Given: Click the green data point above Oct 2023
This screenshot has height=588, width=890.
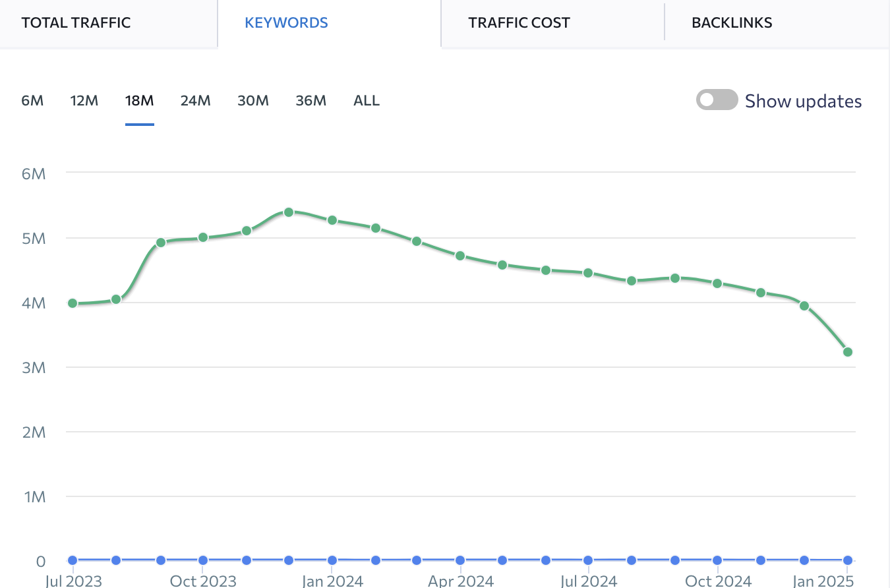Looking at the screenshot, I should pos(203,237).
